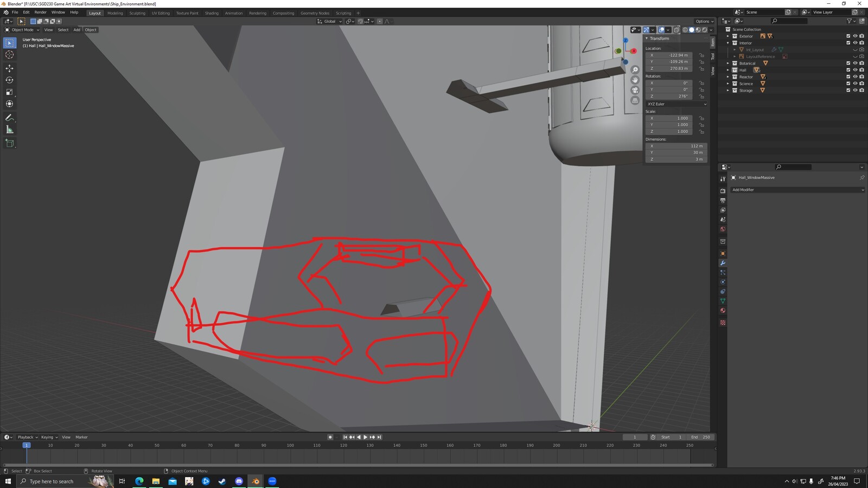Activate the Rotate tool
Screen dimensions: 868x488
[x=10, y=80]
